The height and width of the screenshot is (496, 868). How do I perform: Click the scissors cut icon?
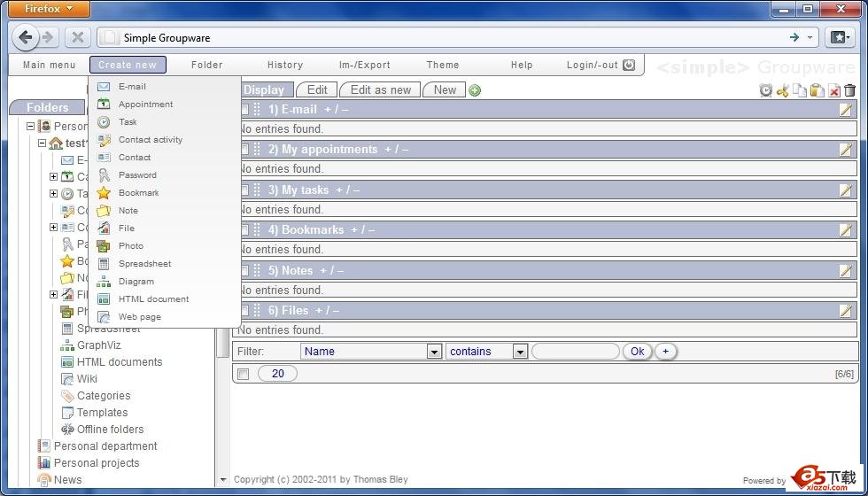[782, 90]
